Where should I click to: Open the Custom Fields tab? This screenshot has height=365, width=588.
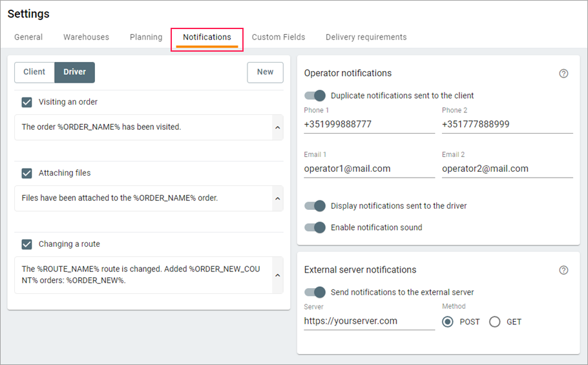[278, 37]
